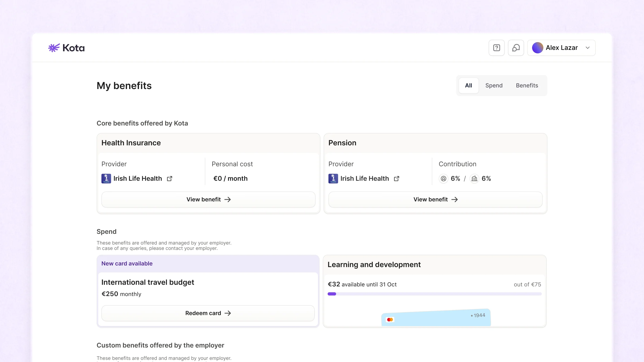Expand the Alex Lazar account dropdown chevron

coord(588,48)
